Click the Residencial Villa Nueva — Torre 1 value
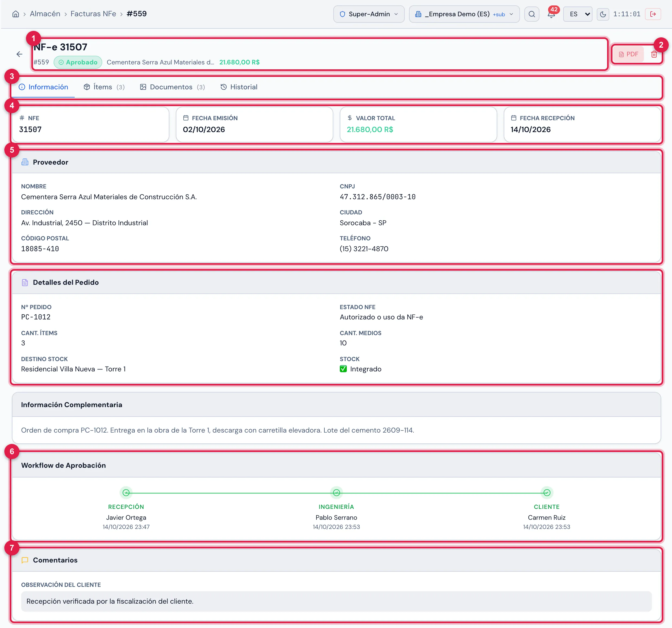 (x=73, y=369)
